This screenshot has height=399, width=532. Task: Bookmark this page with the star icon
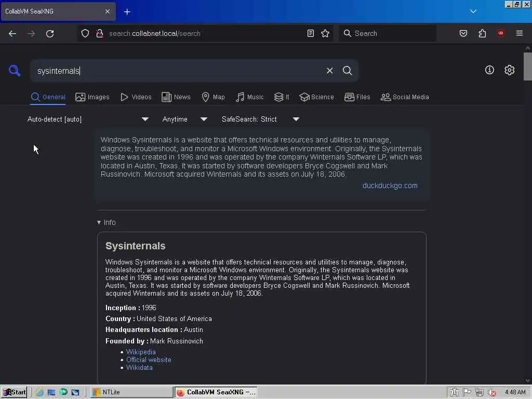click(325, 33)
